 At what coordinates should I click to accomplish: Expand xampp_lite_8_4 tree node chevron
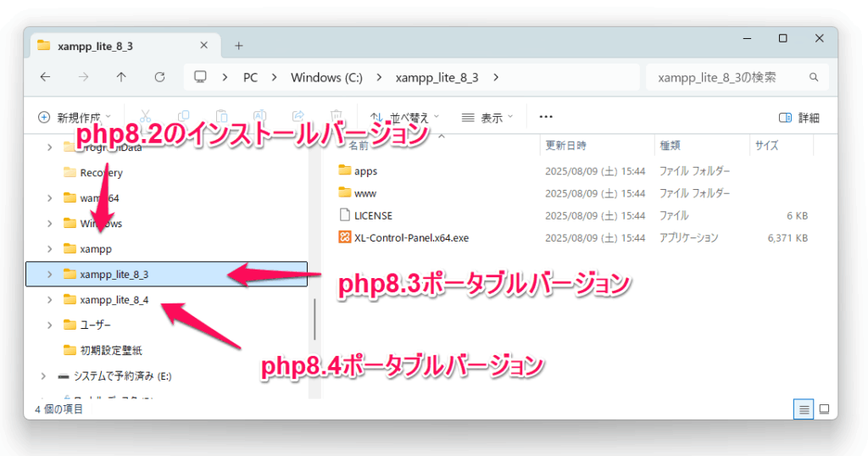coord(50,299)
